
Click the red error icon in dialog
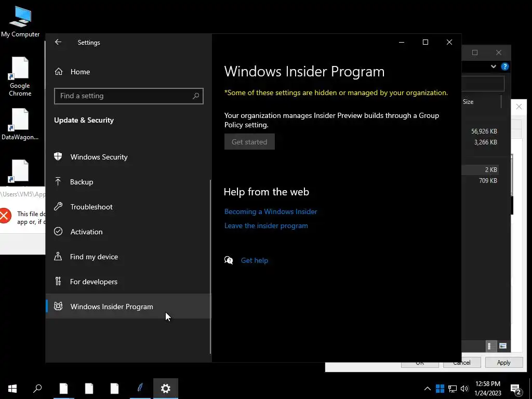(x=5, y=216)
